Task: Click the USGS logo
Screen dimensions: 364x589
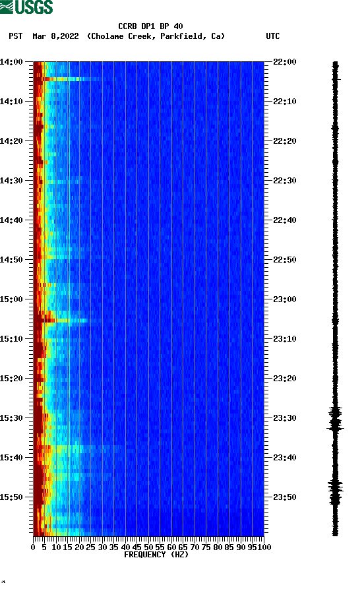Action: (x=26, y=7)
